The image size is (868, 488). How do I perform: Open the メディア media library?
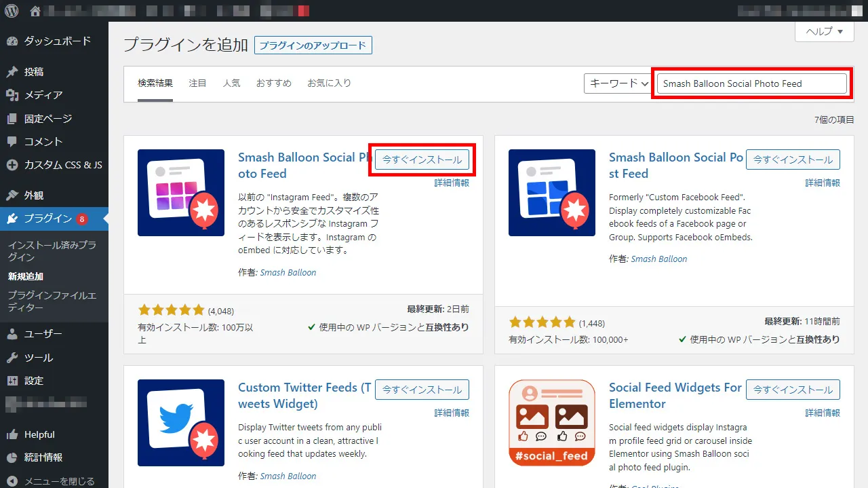[43, 95]
